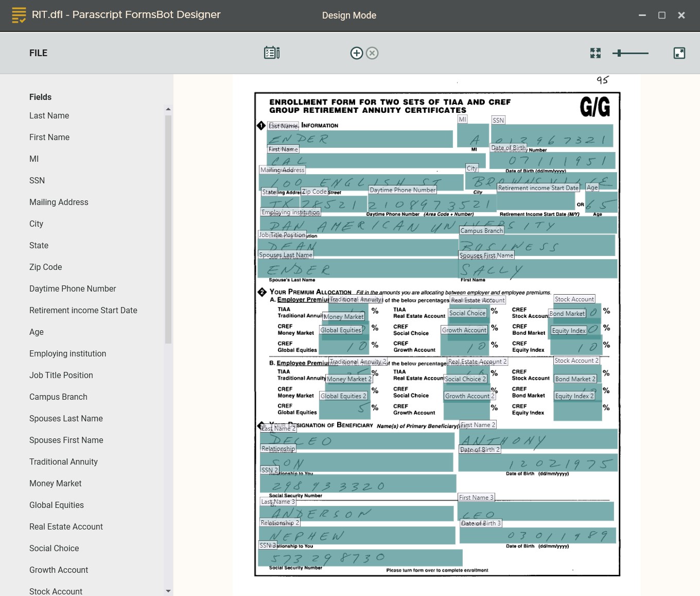Select Last Name in Fields list
700x596 pixels.
[x=49, y=116]
